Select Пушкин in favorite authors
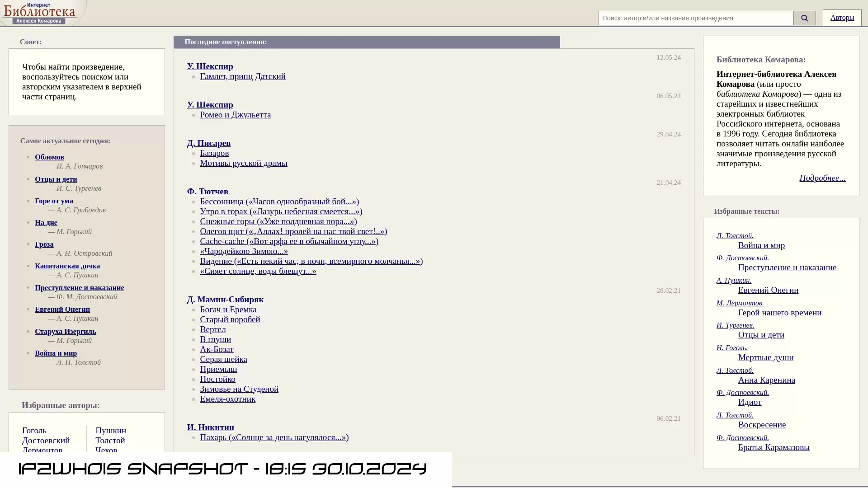Viewport: 868px width, 488px height. [111, 431]
